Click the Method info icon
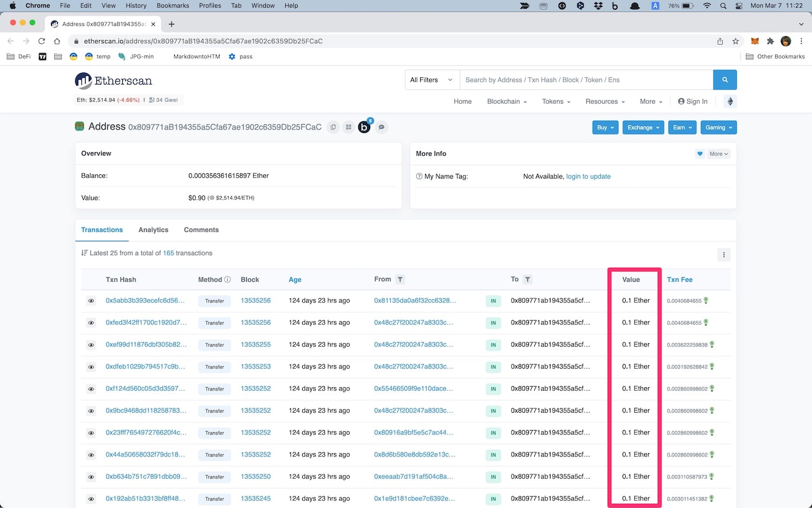The height and width of the screenshot is (508, 812). [227, 279]
